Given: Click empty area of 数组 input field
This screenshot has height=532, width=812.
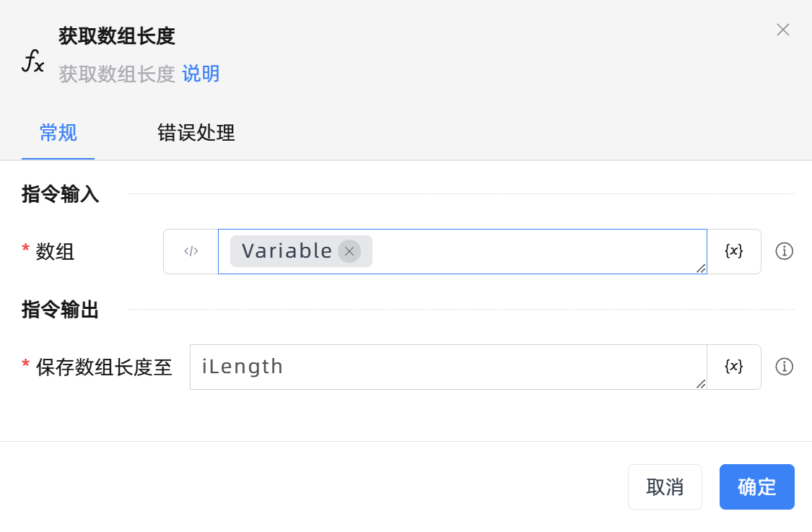Looking at the screenshot, I should (x=534, y=251).
